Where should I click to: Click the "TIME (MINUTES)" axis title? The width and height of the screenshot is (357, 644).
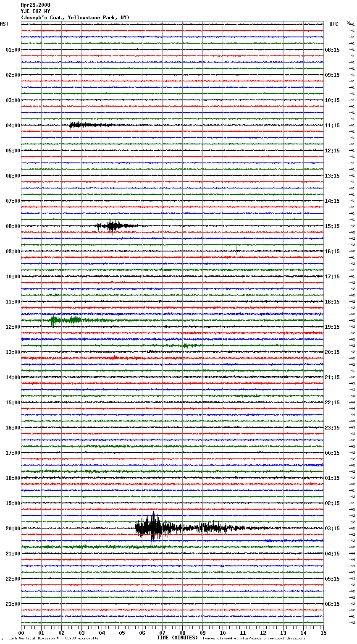[177, 638]
